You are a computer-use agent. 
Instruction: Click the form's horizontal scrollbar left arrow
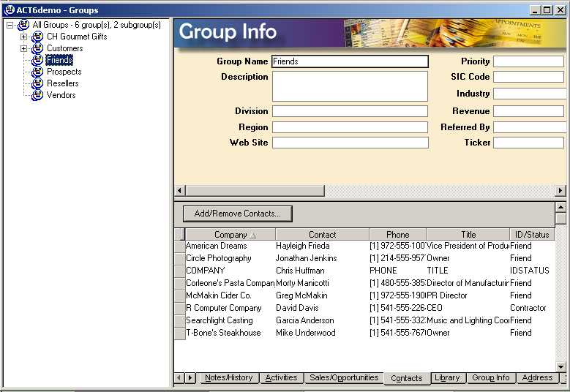click(x=179, y=190)
